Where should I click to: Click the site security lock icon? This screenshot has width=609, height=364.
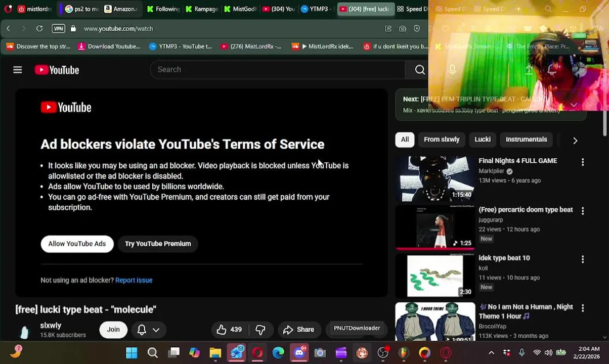[73, 29]
